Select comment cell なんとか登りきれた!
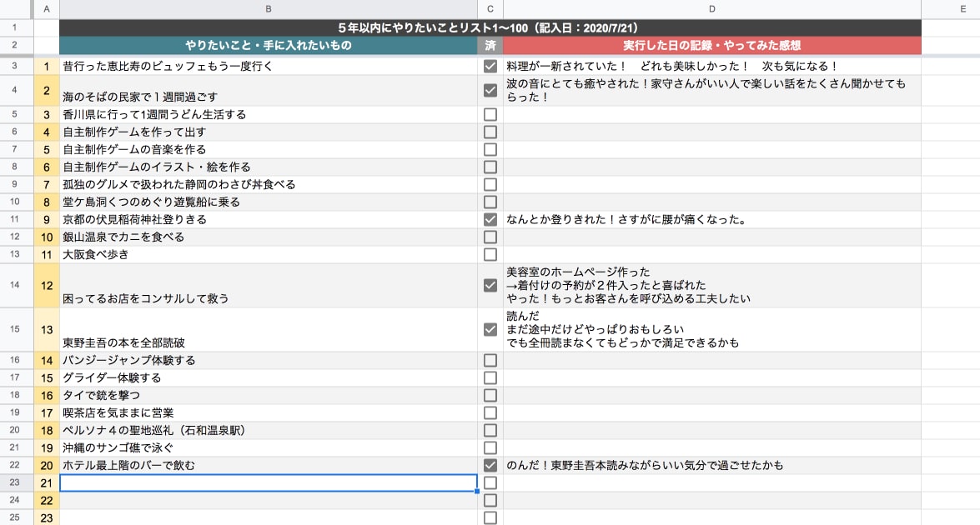This screenshot has height=525, width=980. 712,220
